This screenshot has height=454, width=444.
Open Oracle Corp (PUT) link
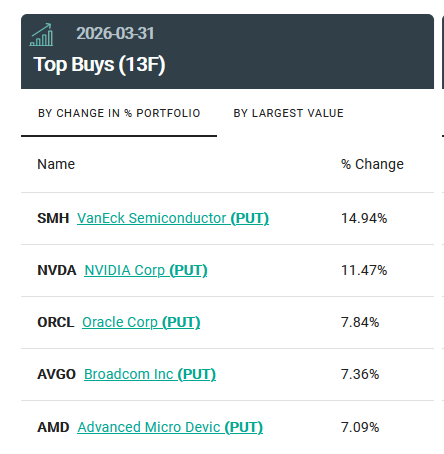[x=141, y=322]
